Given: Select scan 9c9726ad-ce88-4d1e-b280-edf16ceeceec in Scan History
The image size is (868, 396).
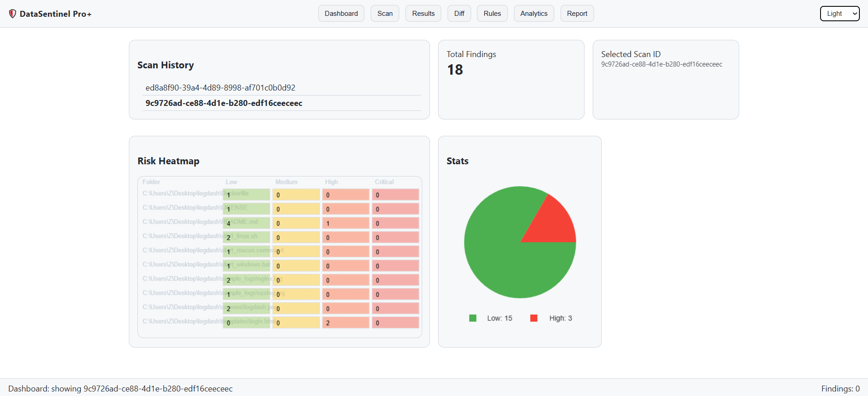Looking at the screenshot, I should pyautogui.click(x=282, y=103).
